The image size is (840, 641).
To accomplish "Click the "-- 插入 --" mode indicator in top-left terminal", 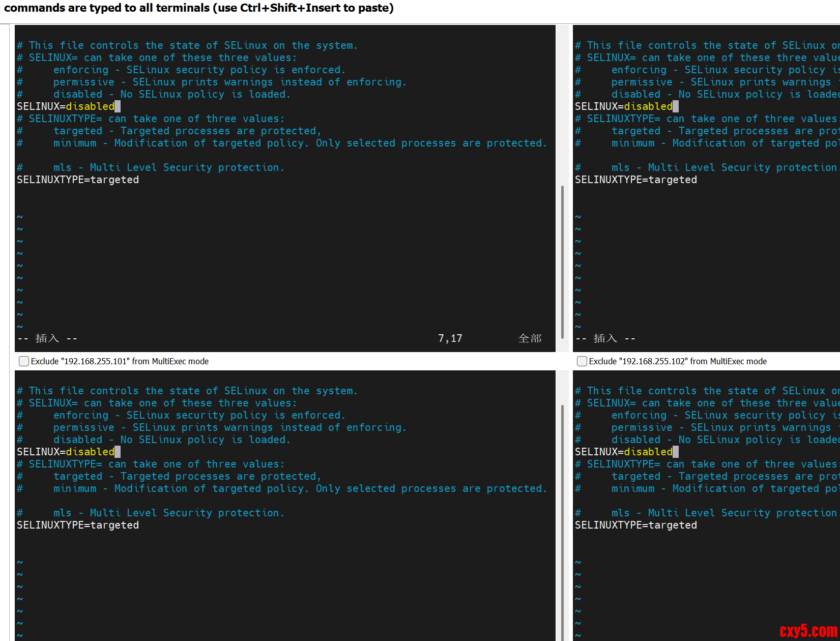I will coord(47,338).
